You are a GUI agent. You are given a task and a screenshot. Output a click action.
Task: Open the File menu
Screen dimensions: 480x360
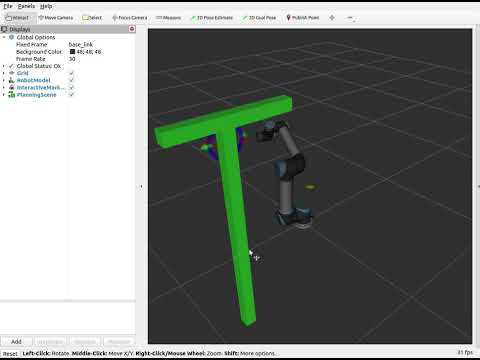(x=8, y=6)
